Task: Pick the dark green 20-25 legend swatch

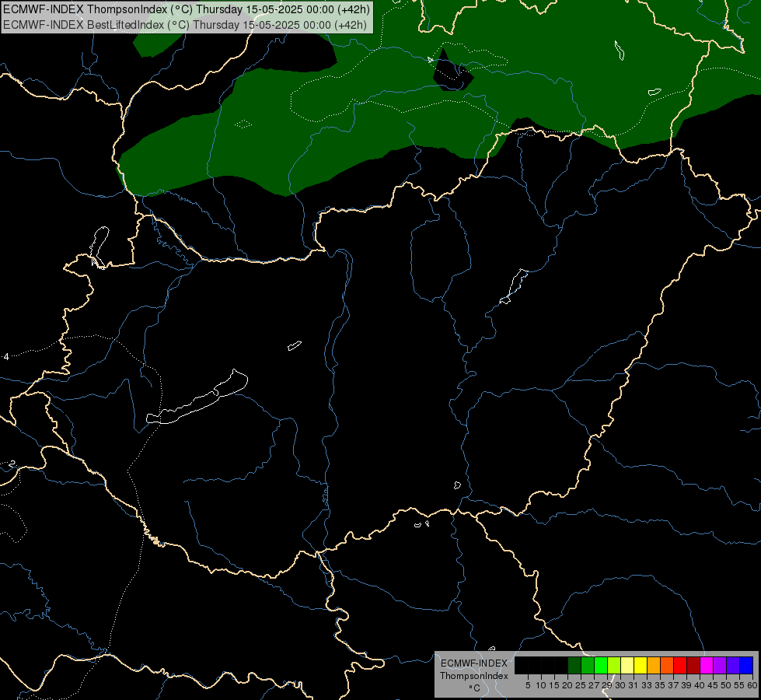Action: coord(574,665)
